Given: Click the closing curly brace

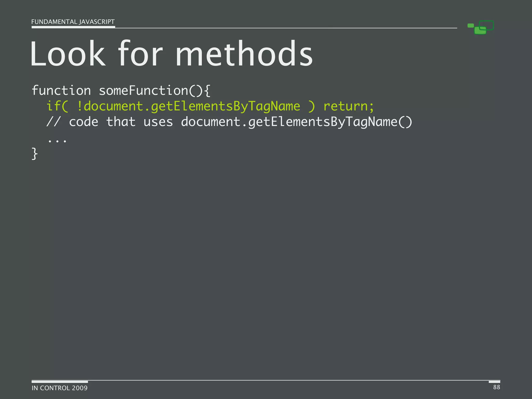Looking at the screenshot, I should point(35,154).
